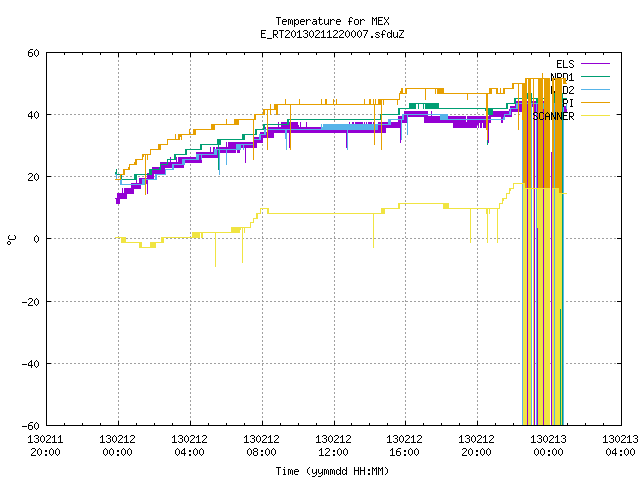Click the y-axis label -60
The width and height of the screenshot is (640, 480).
[x=31, y=426]
